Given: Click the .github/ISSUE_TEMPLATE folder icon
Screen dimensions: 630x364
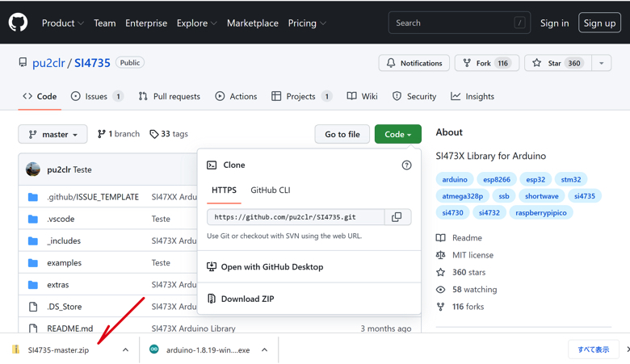Looking at the screenshot, I should (x=33, y=197).
